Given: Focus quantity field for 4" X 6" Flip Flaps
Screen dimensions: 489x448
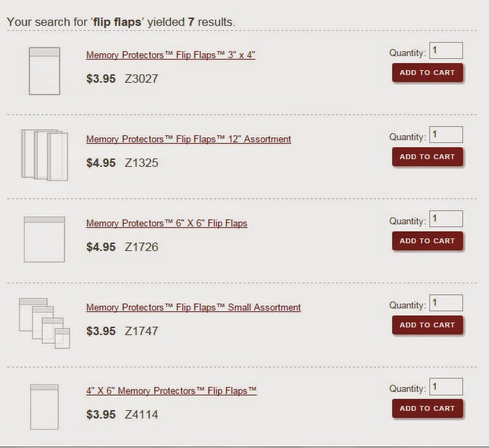Looking at the screenshot, I should point(446,386).
